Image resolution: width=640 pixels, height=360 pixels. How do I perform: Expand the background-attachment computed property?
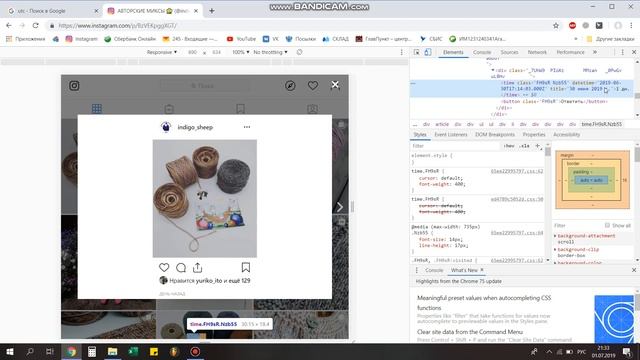pos(555,236)
